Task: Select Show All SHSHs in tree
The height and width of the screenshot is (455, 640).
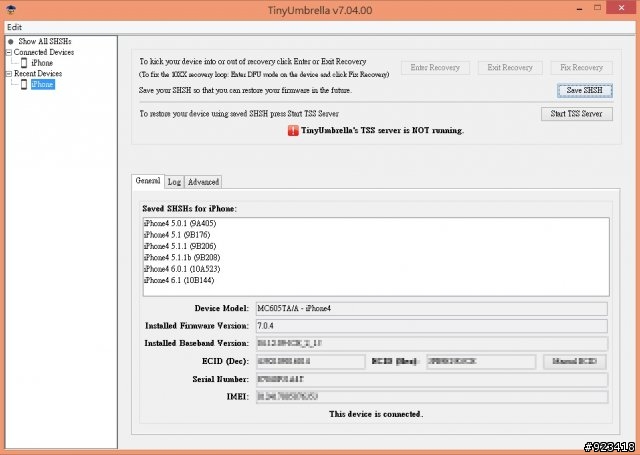Action: pyautogui.click(x=45, y=42)
